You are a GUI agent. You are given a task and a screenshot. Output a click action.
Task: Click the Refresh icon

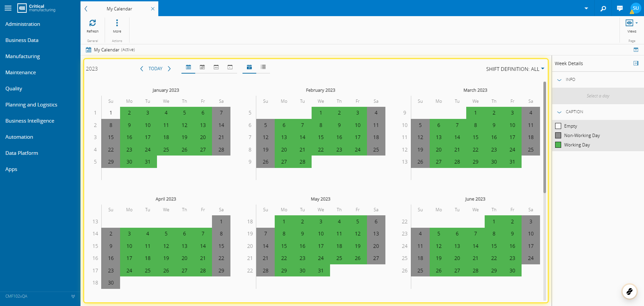pyautogui.click(x=93, y=23)
